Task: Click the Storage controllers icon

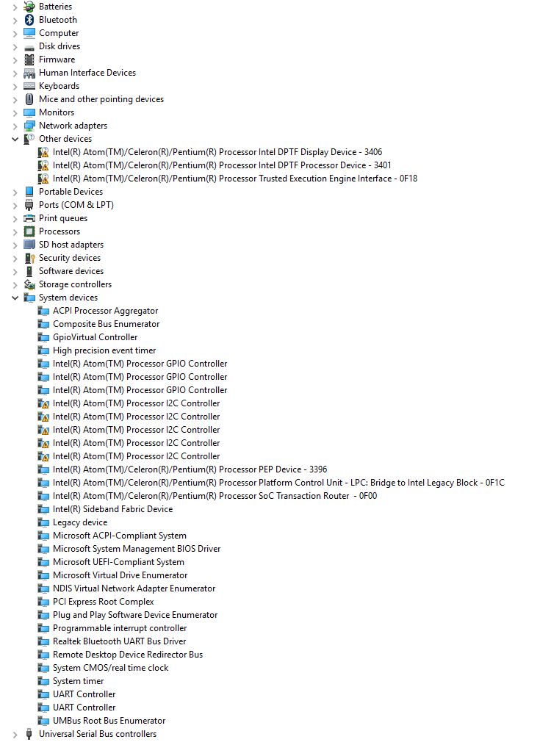Action: [29, 284]
